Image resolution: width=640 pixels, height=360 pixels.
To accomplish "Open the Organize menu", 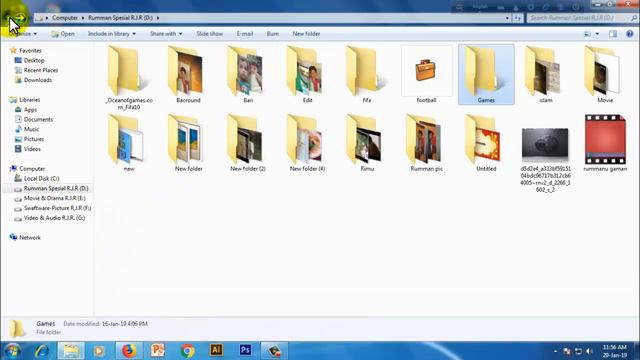I will point(23,34).
